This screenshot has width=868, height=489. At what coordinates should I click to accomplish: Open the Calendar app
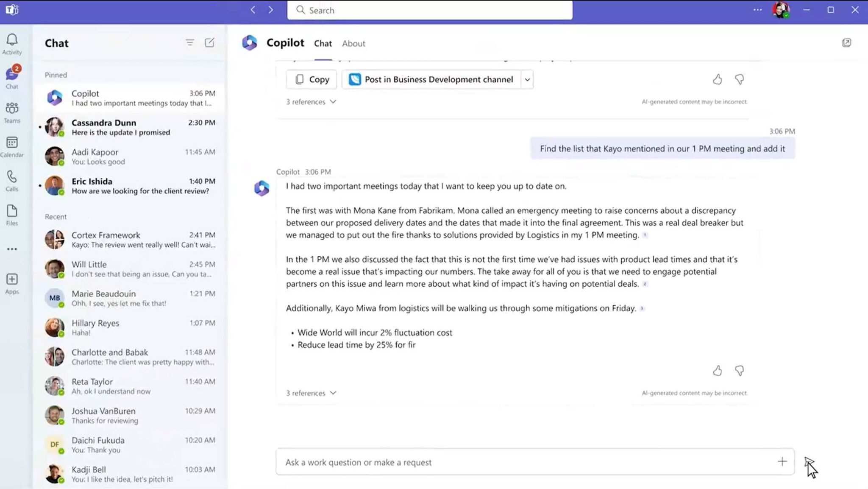(12, 147)
